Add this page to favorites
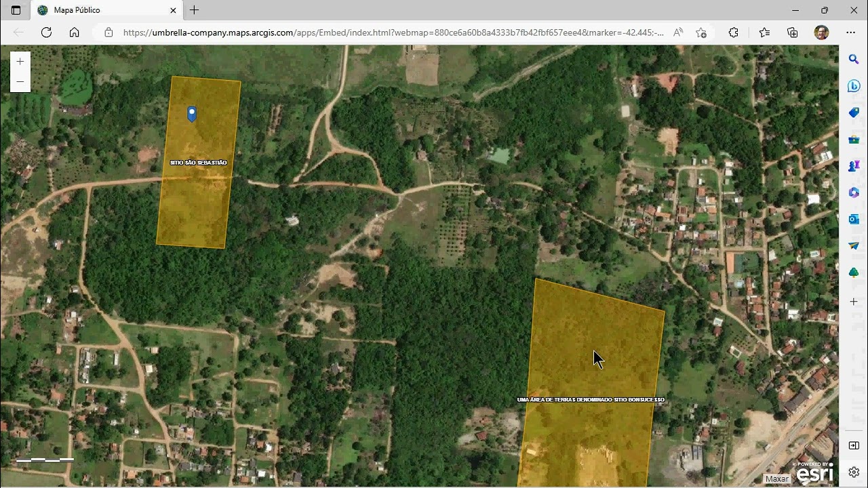Viewport: 868px width, 488px height. click(x=701, y=33)
